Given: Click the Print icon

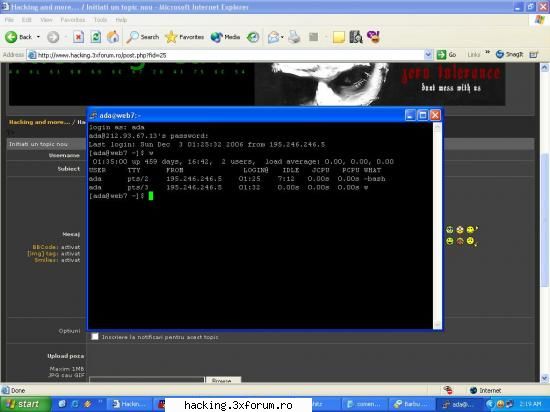Looking at the screenshot, I should (x=294, y=37).
